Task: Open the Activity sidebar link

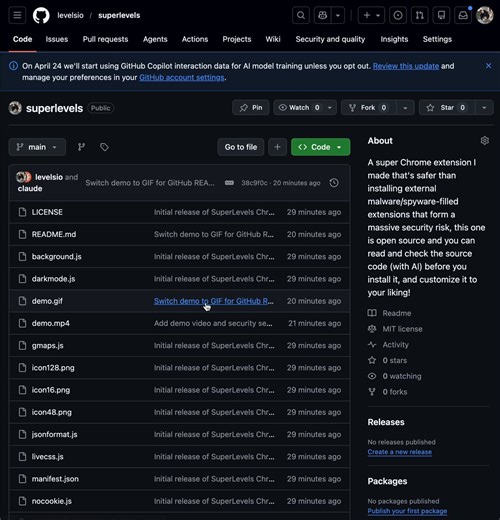Action: 388,345
